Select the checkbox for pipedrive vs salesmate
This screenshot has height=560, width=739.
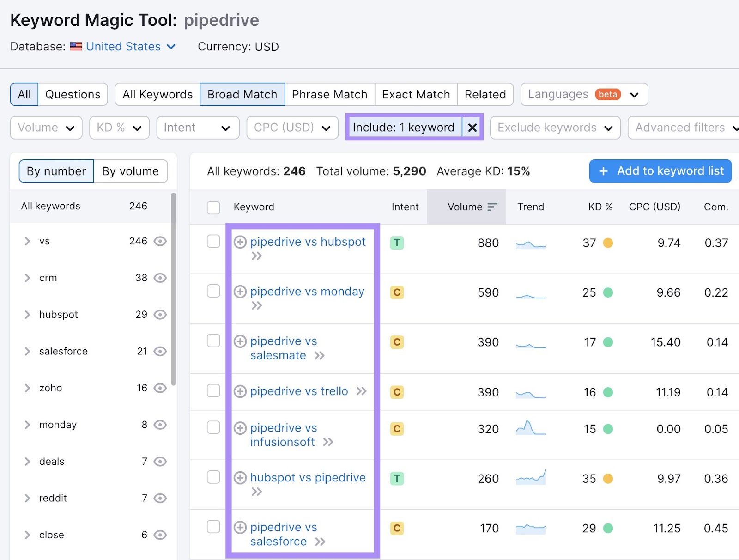(x=213, y=341)
